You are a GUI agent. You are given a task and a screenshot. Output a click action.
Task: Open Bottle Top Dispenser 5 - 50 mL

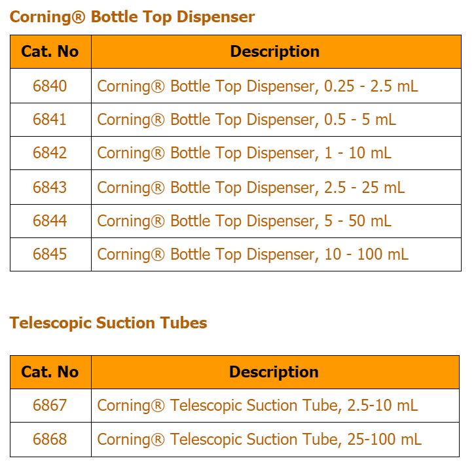[x=244, y=221]
